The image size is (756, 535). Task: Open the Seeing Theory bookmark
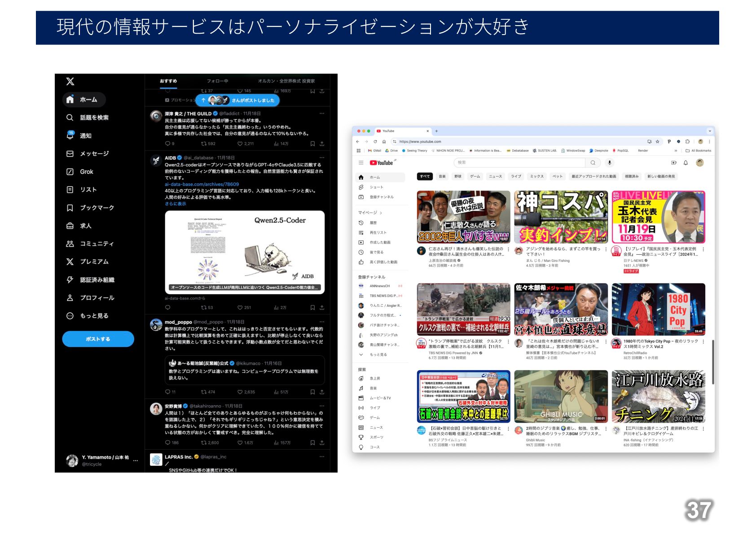point(414,151)
